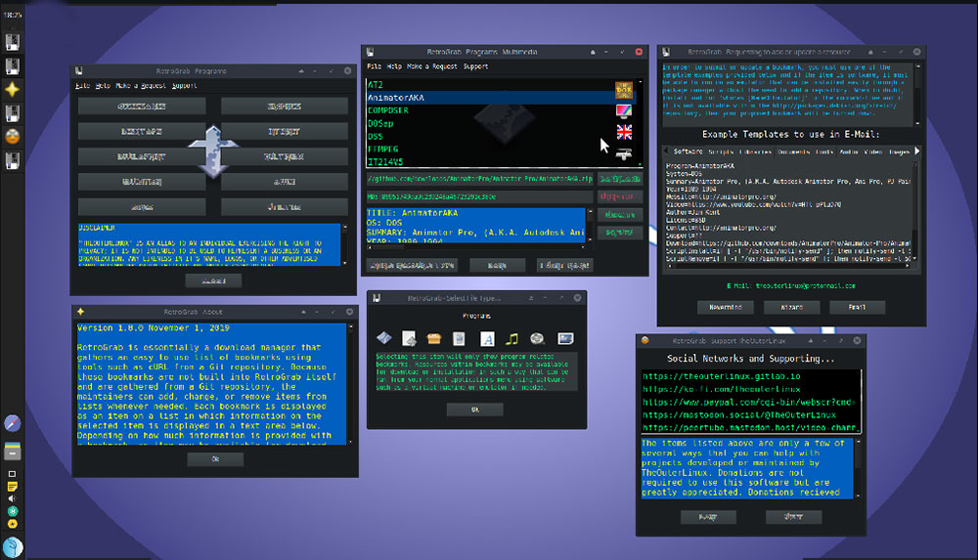Click the horizontal scrollbar under the email template text
Image resolution: width=978 pixels, height=560 pixels.
click(x=788, y=266)
